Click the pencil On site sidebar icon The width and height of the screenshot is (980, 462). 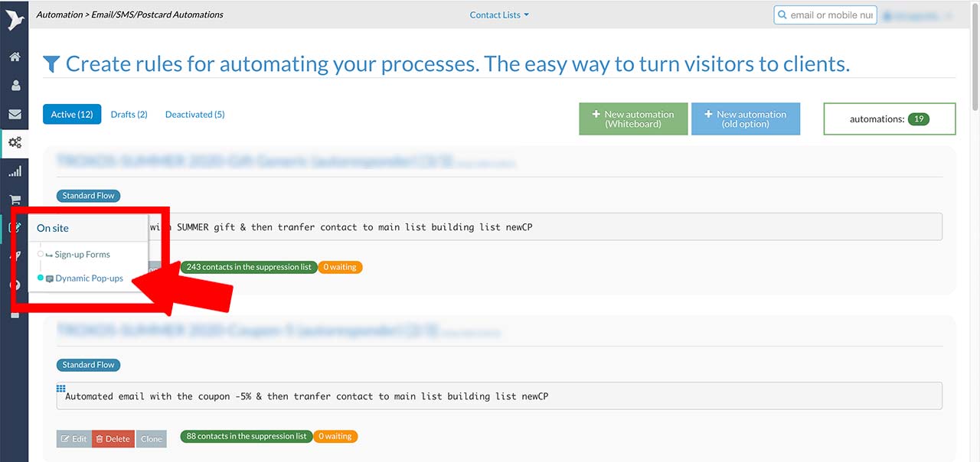tap(15, 228)
